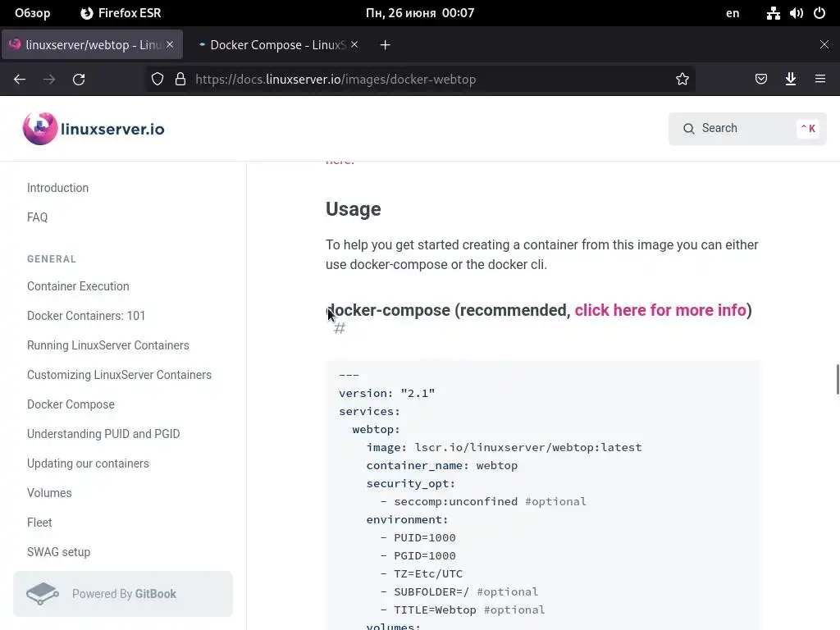This screenshot has width=840, height=630.
Task: Open the Firefox downloads arrow icon
Action: 791,80
